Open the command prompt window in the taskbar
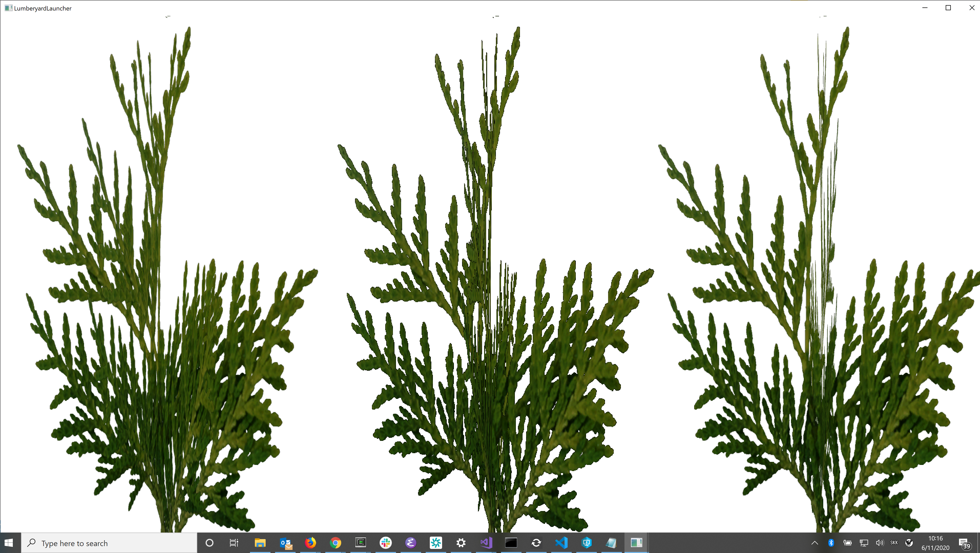This screenshot has width=980, height=553. (511, 543)
